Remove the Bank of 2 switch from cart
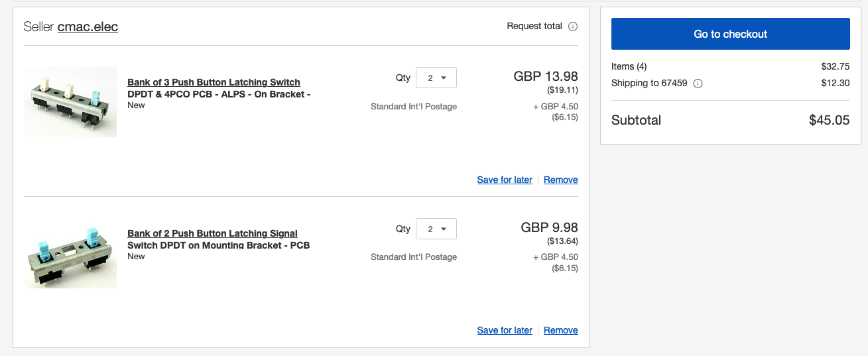This screenshot has height=356, width=868. [561, 330]
